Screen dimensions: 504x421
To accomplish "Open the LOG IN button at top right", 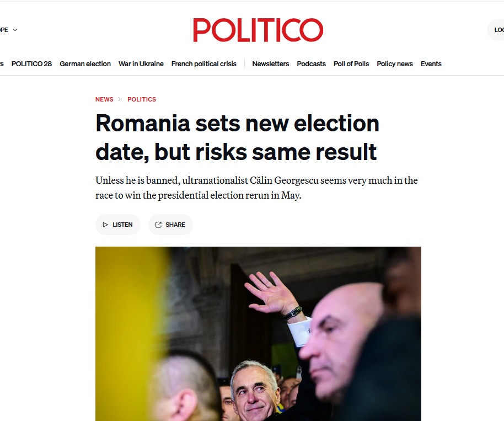I will pos(498,30).
